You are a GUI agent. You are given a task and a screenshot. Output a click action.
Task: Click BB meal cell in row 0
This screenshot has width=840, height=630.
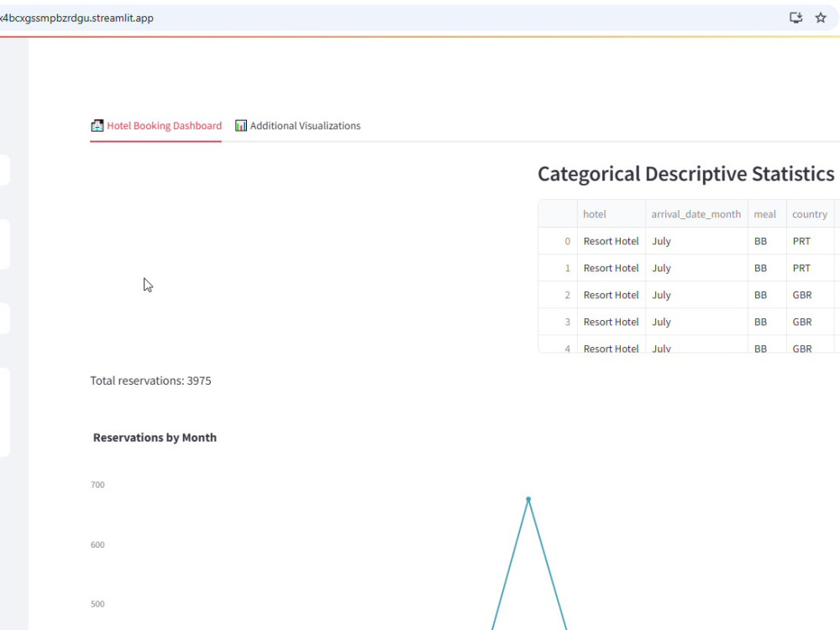(x=767, y=241)
